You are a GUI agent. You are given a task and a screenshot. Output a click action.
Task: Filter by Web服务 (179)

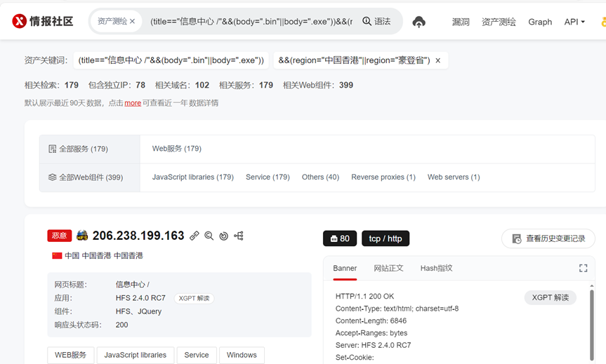pyautogui.click(x=177, y=149)
